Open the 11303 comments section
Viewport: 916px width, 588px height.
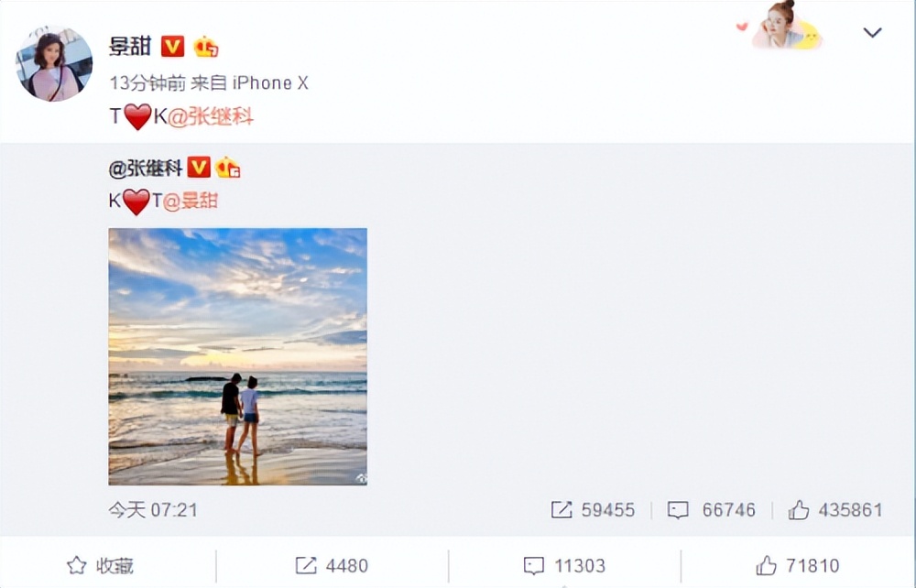coord(564,565)
